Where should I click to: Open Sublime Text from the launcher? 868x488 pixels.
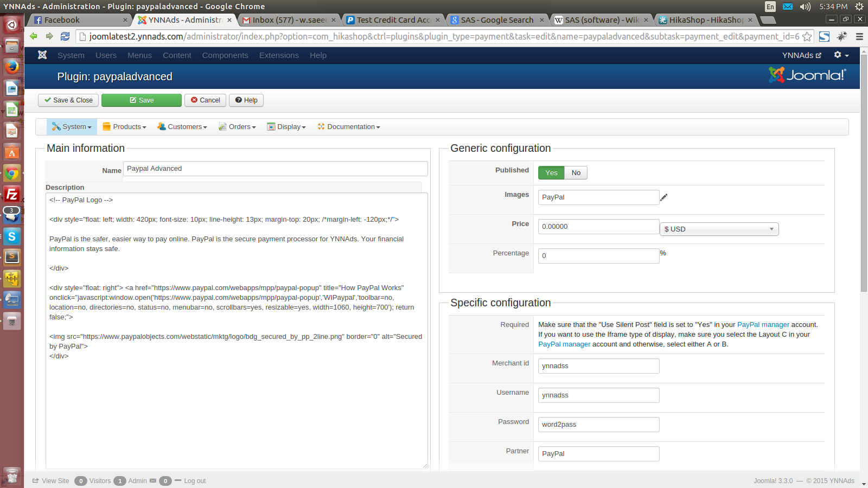click(12, 257)
